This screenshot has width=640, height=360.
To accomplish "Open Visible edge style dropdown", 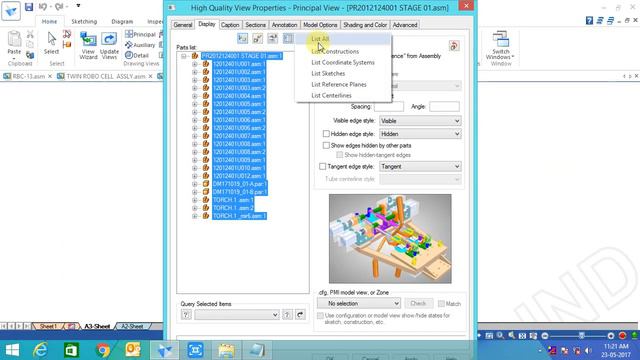I will point(420,121).
